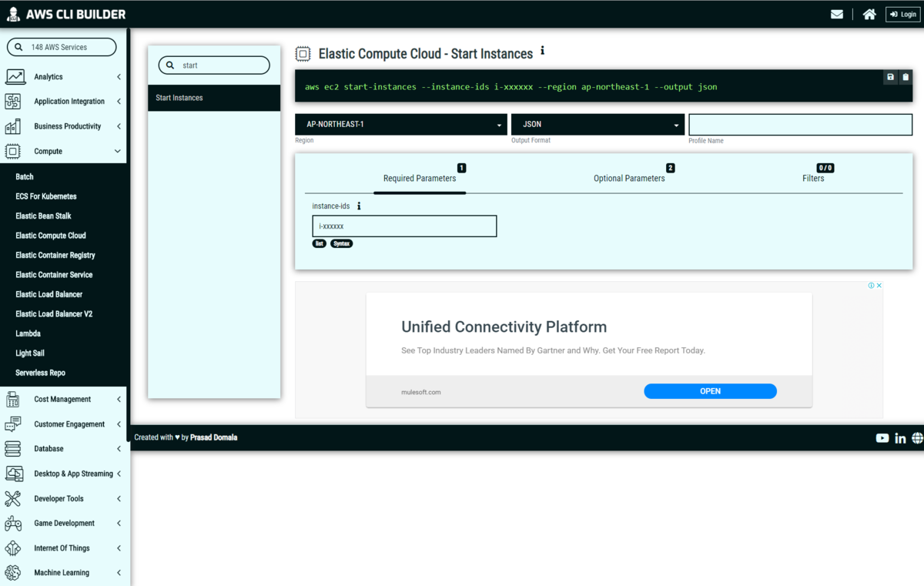Click the instance-ids text field
The image size is (924, 586).
coord(404,226)
